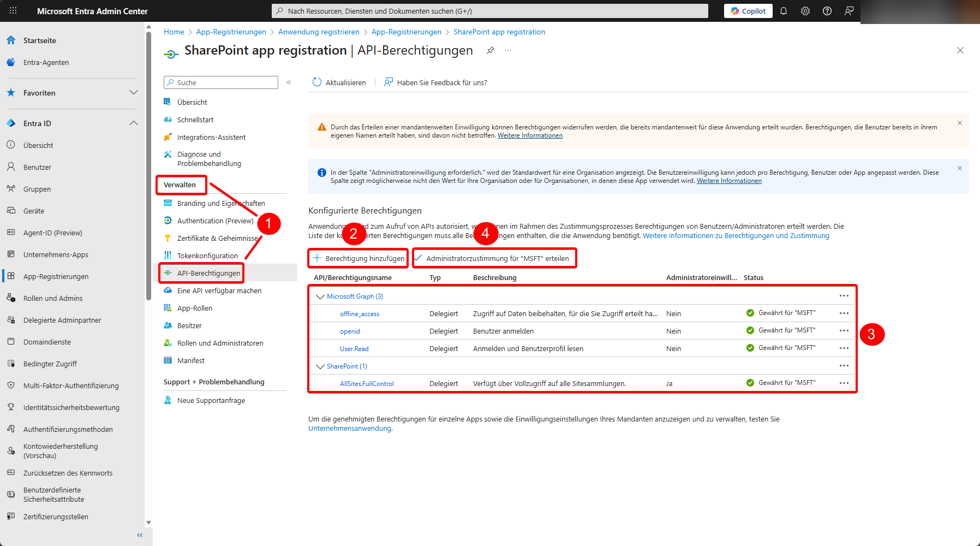Screen dimensions: 980x546
Task: Open the app launcher waffle icon
Action: coord(13,11)
